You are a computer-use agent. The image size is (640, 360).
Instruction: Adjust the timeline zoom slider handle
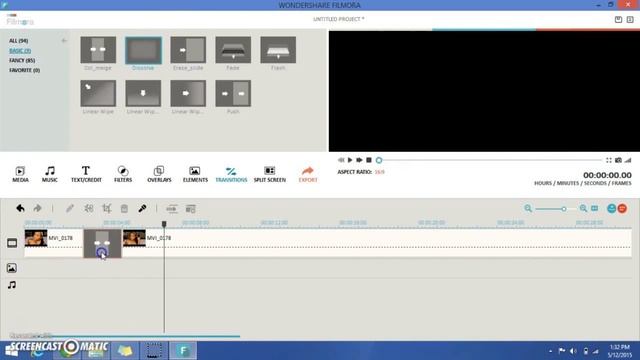[x=564, y=209]
